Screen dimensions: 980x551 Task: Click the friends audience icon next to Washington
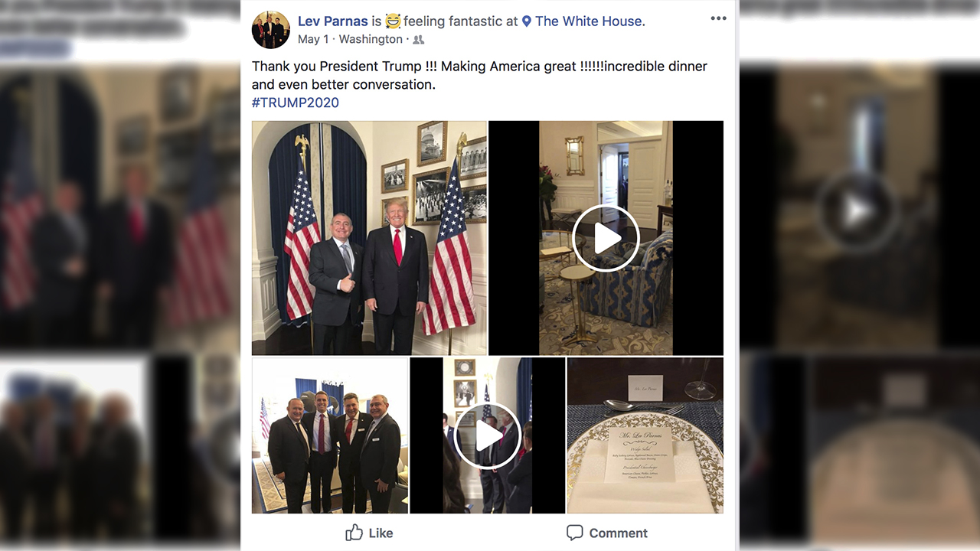tap(418, 40)
